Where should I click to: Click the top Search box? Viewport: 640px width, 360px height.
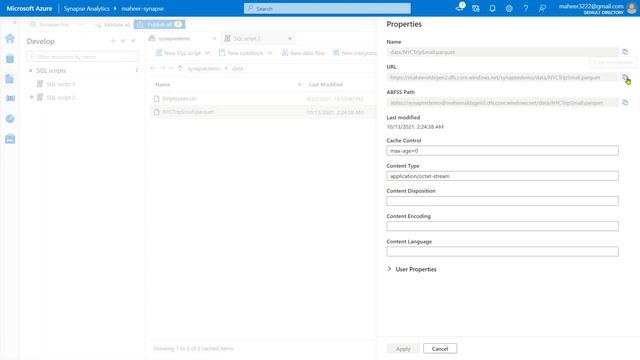pyautogui.click(x=327, y=8)
